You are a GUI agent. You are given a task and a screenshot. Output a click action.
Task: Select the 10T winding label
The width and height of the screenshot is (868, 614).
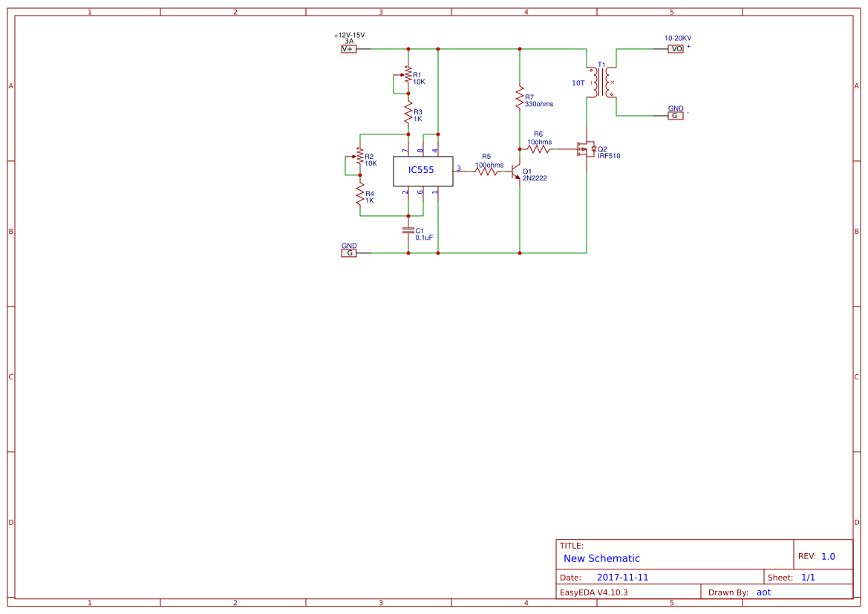pyautogui.click(x=578, y=82)
